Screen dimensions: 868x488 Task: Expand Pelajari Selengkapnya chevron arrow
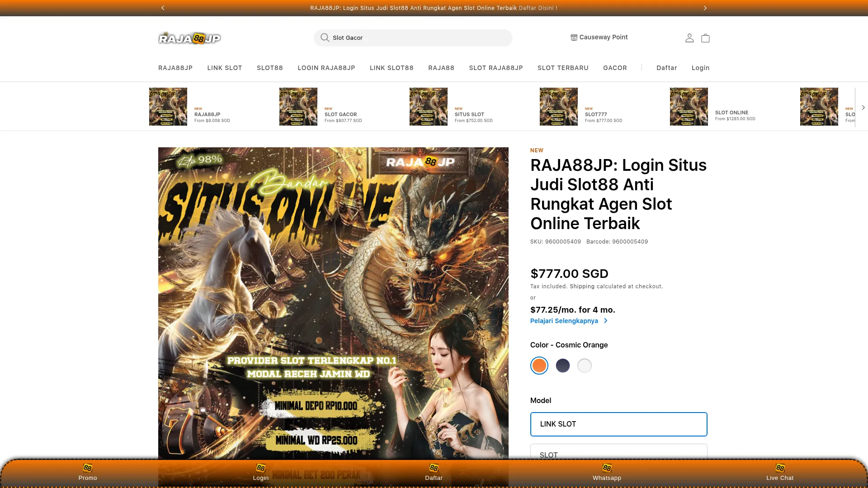(x=606, y=321)
